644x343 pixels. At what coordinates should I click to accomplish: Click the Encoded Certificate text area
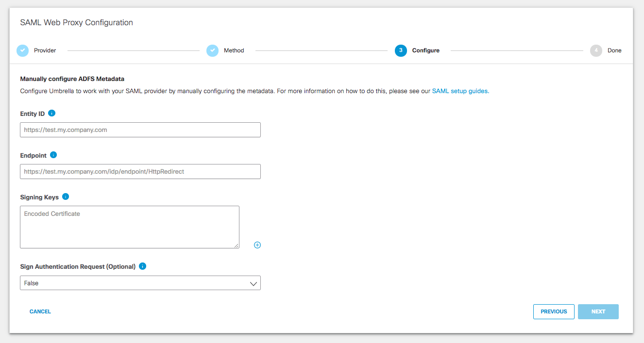[129, 227]
